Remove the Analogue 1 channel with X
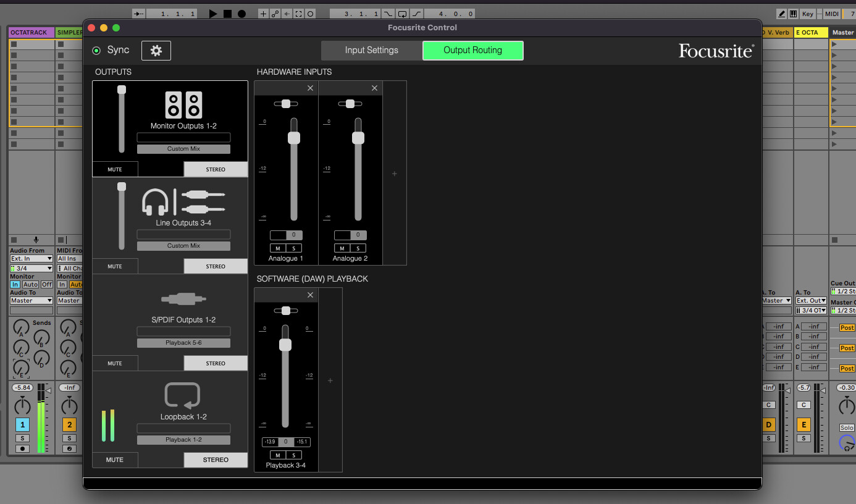This screenshot has width=856, height=504. pos(310,88)
